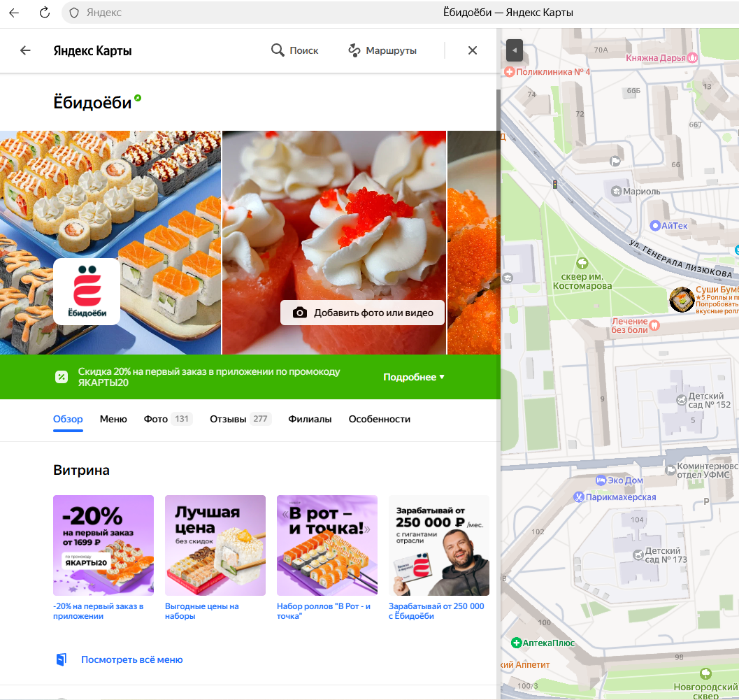This screenshot has width=739, height=700.
Task: Open the Фото tab
Action: coord(156,419)
